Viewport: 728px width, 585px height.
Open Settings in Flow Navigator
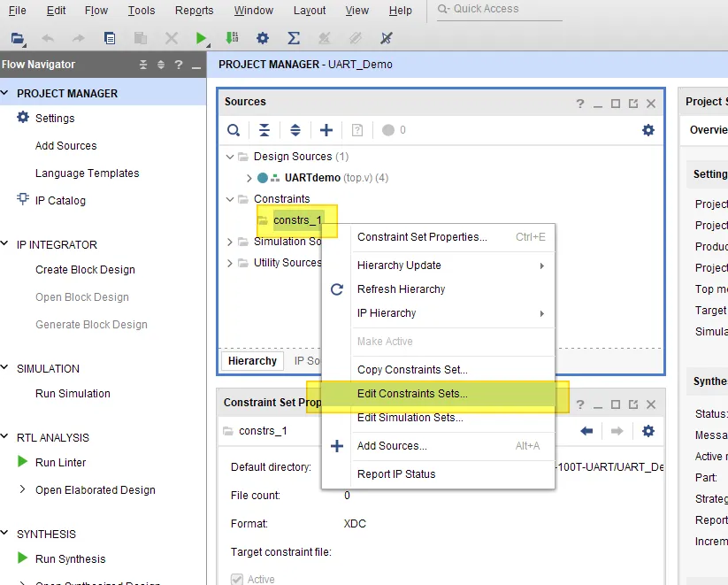click(55, 119)
